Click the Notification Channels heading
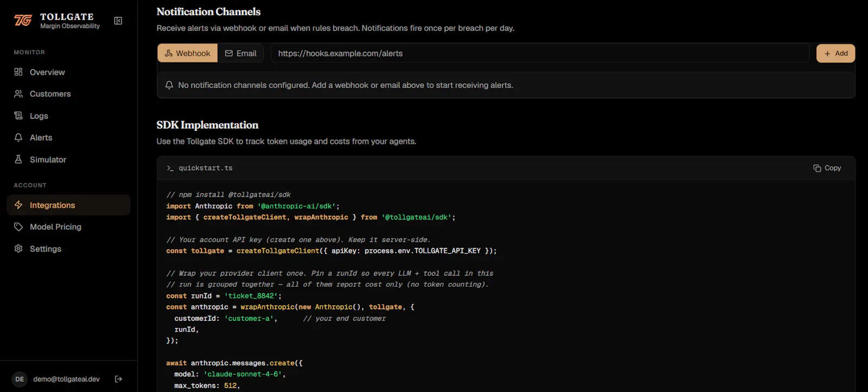The image size is (868, 392). tap(208, 11)
